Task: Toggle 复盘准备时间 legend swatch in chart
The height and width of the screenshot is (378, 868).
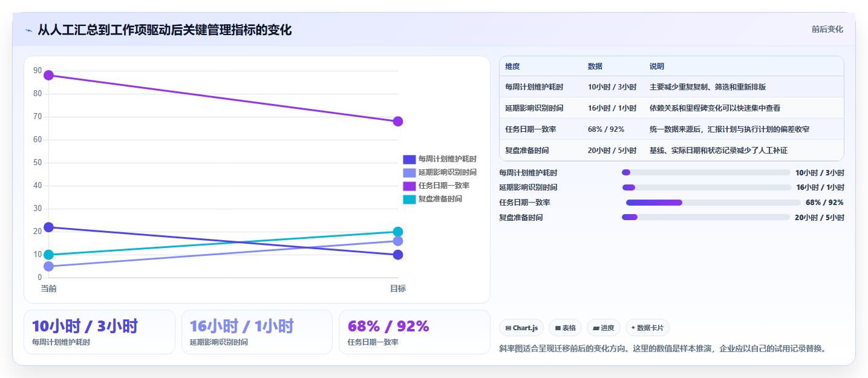Action: [x=410, y=199]
